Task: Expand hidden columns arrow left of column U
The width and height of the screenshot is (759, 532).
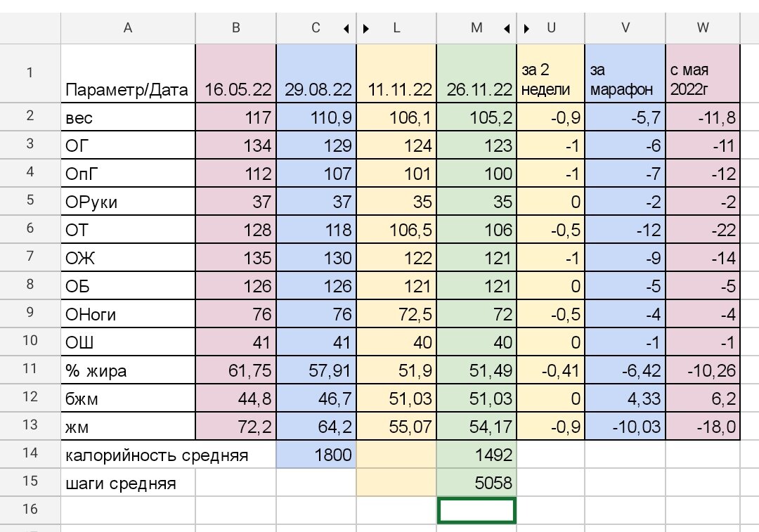Action: (526, 29)
